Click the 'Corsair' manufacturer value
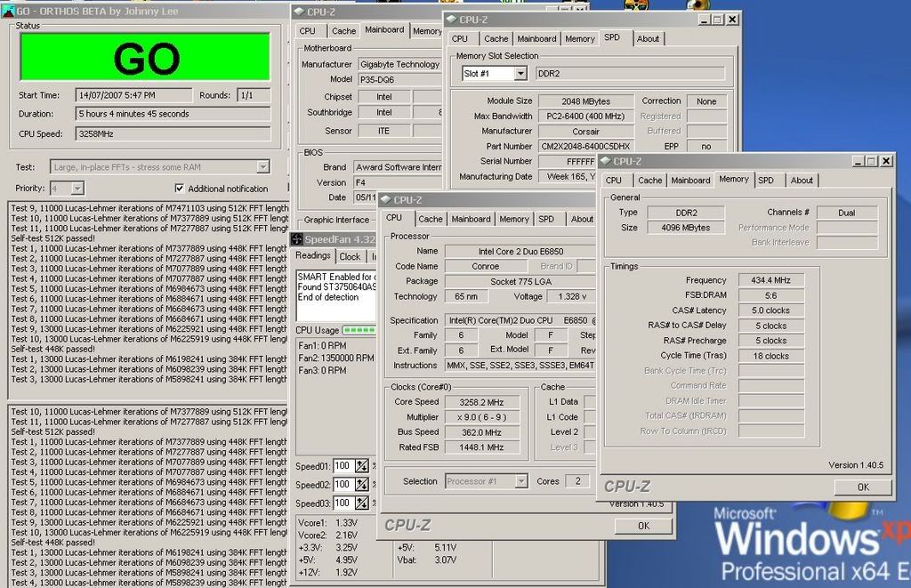911x588 pixels. [585, 132]
